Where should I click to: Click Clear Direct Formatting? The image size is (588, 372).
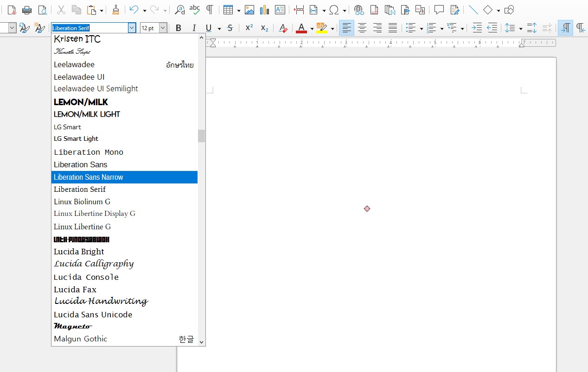coord(283,28)
